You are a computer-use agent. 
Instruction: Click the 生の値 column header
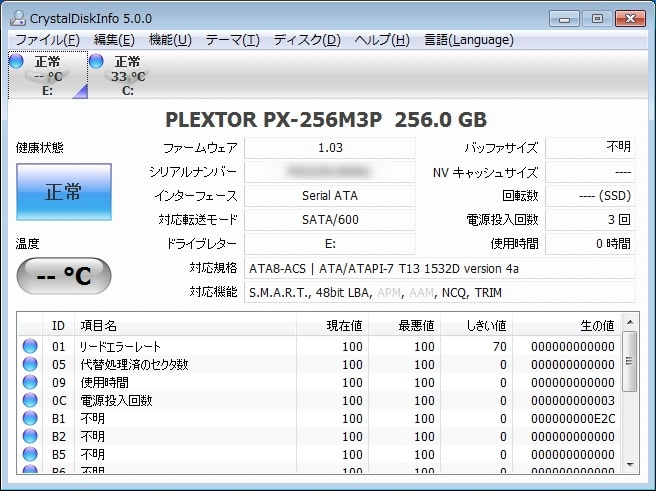point(597,325)
